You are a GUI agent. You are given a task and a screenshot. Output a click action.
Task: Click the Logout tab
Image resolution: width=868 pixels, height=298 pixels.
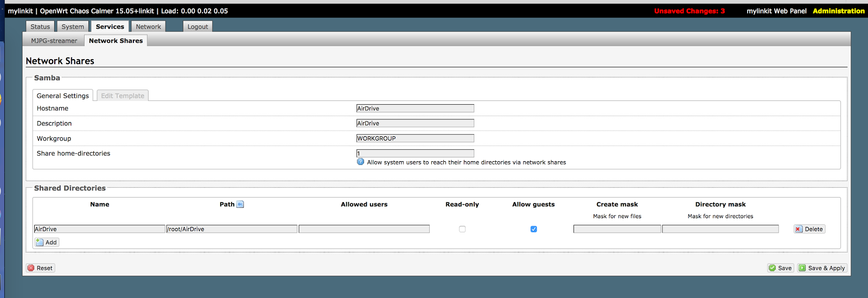point(197,27)
